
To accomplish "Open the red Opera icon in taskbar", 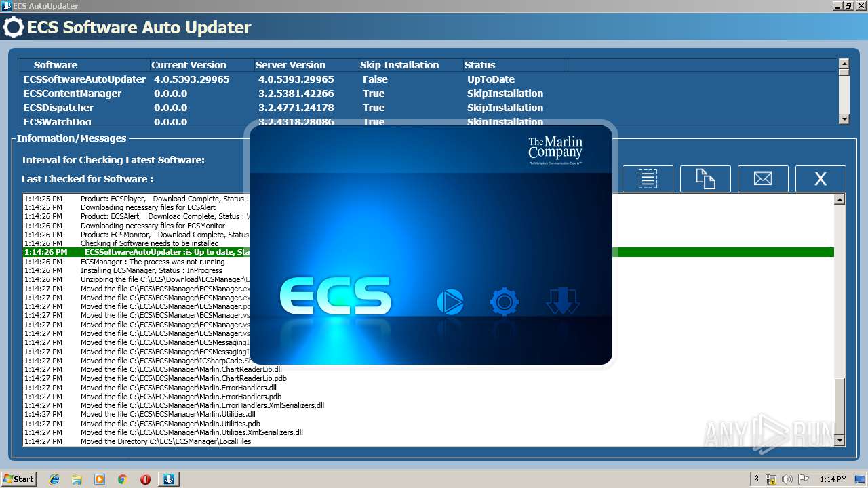I will pyautogui.click(x=145, y=479).
